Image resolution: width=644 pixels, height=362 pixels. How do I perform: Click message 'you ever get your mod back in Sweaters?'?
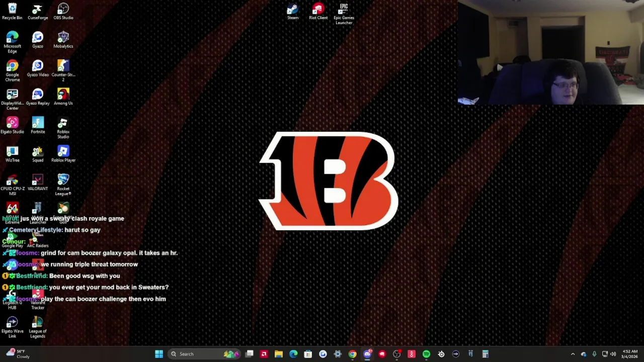(109, 288)
